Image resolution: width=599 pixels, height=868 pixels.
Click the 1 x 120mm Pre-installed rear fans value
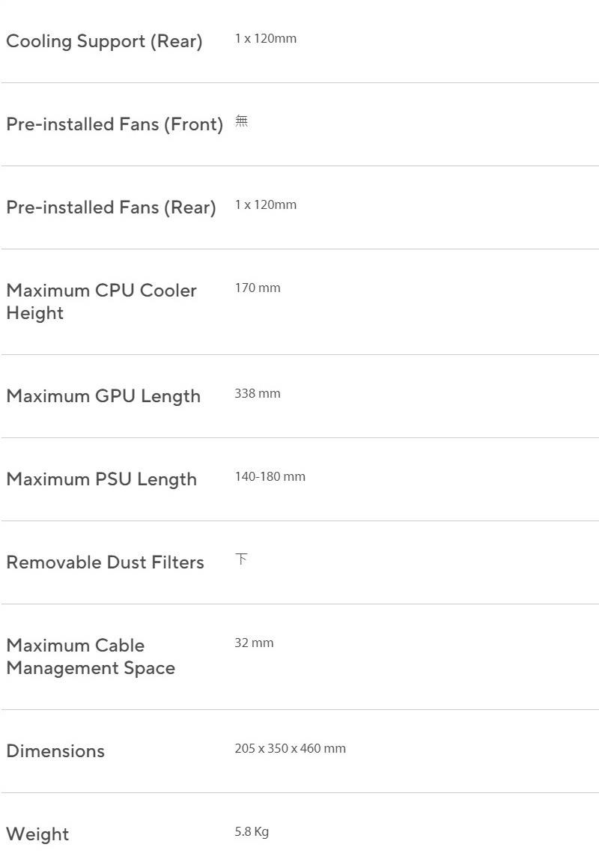tap(265, 204)
